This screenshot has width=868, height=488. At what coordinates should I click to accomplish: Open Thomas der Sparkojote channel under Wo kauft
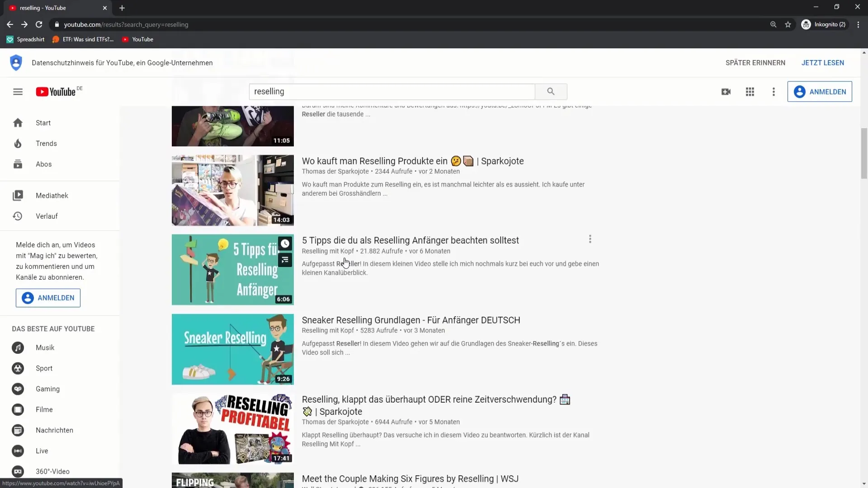click(x=335, y=172)
